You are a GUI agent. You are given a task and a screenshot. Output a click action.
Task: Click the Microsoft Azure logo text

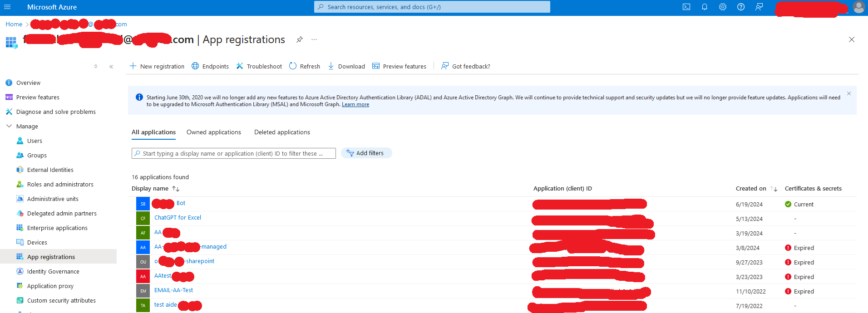(x=52, y=7)
